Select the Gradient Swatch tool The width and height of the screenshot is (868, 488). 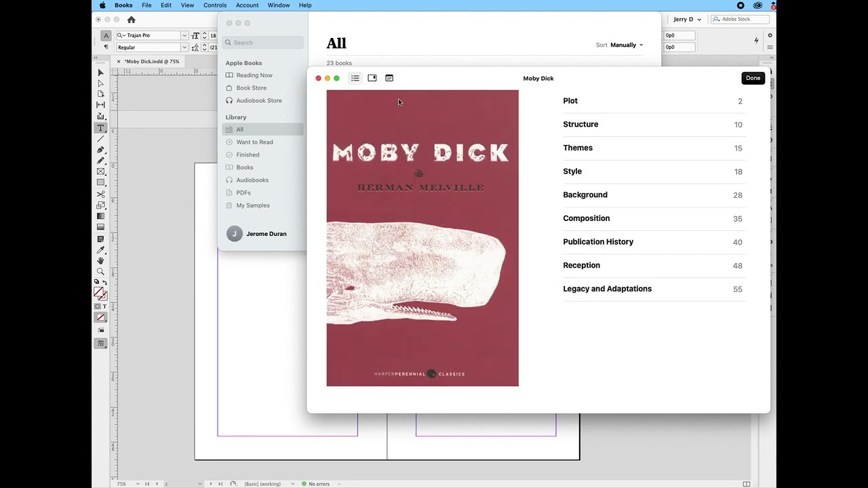point(100,216)
